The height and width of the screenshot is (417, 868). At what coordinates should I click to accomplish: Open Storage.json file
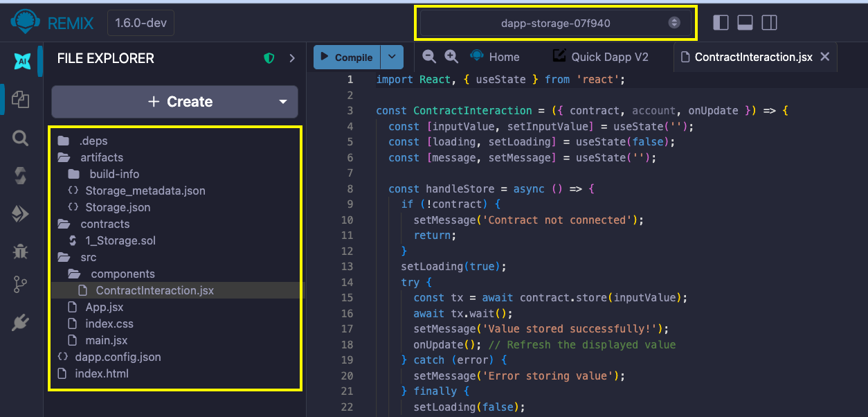(x=109, y=207)
